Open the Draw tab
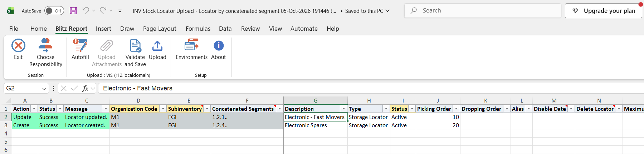The width and height of the screenshot is (644, 154). click(127, 29)
